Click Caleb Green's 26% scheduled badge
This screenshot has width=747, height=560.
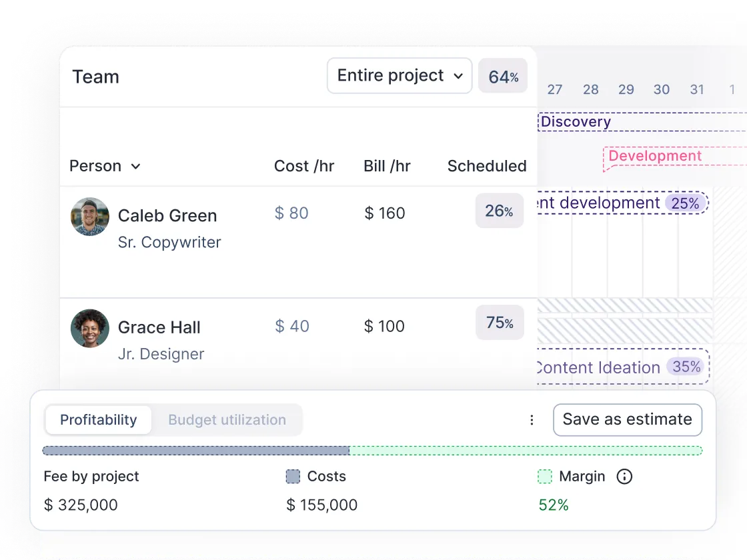499,211
